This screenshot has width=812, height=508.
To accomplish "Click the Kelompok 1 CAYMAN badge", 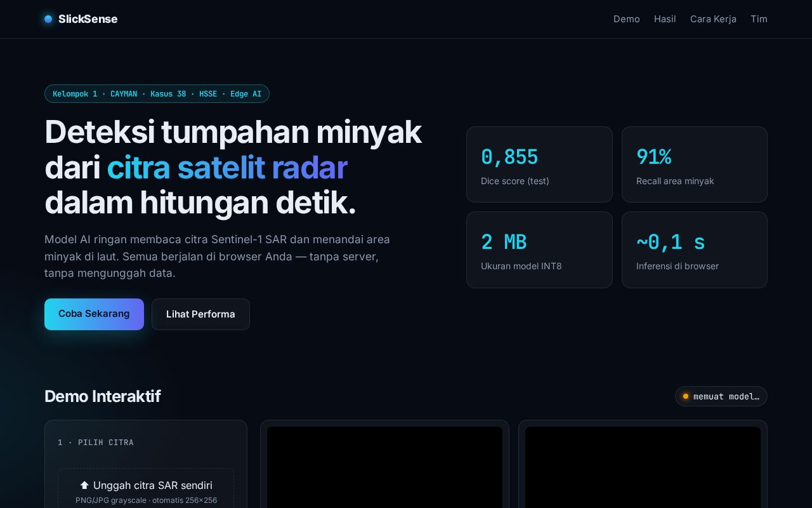I will (157, 94).
